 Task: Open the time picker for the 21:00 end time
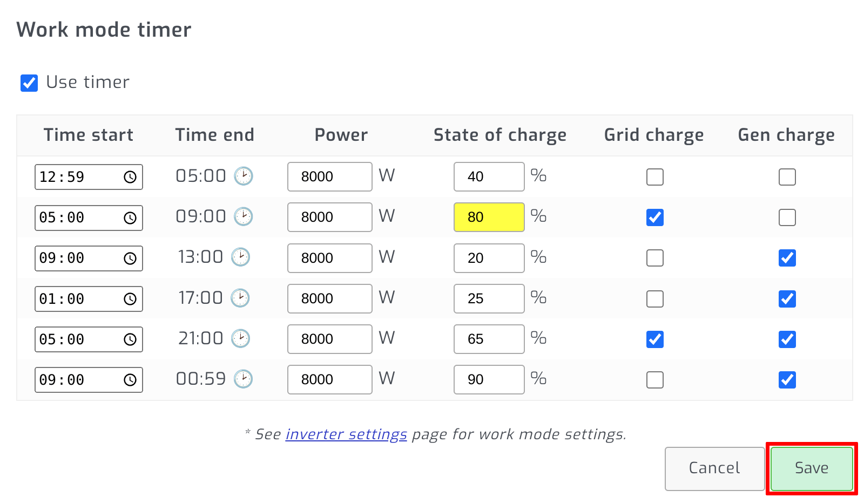[241, 338]
